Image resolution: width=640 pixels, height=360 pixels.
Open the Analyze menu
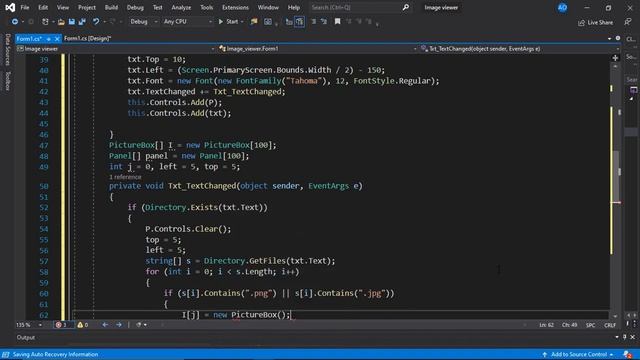tap(181, 7)
